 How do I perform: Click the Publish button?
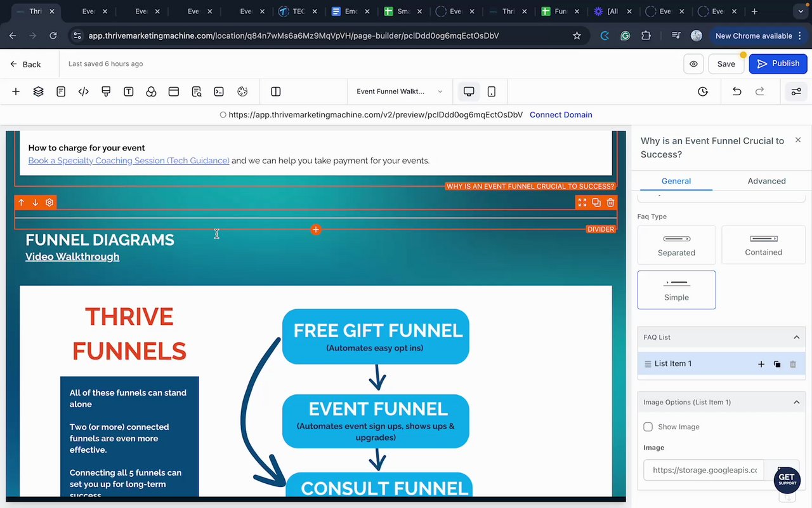778,63
